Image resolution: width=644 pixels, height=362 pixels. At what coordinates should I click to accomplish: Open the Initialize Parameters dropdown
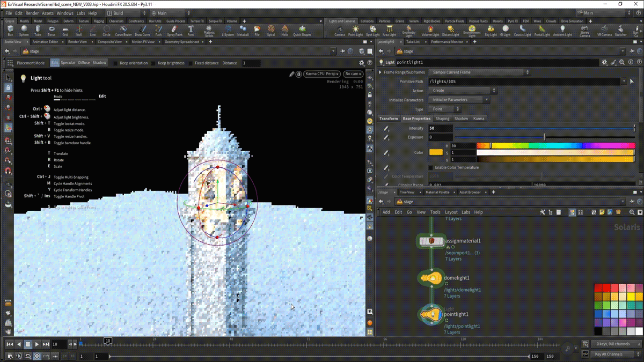pos(460,100)
